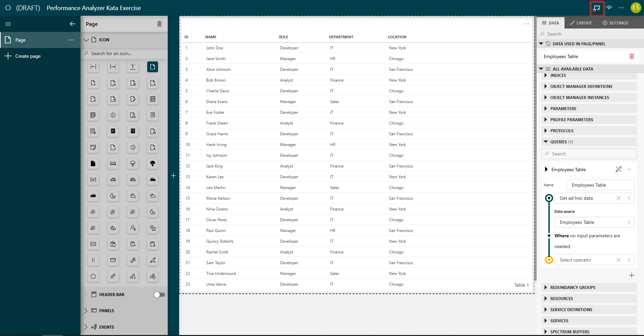Pick the page-with-pencil edit icon
The image size is (644, 336).
[x=133, y=99]
